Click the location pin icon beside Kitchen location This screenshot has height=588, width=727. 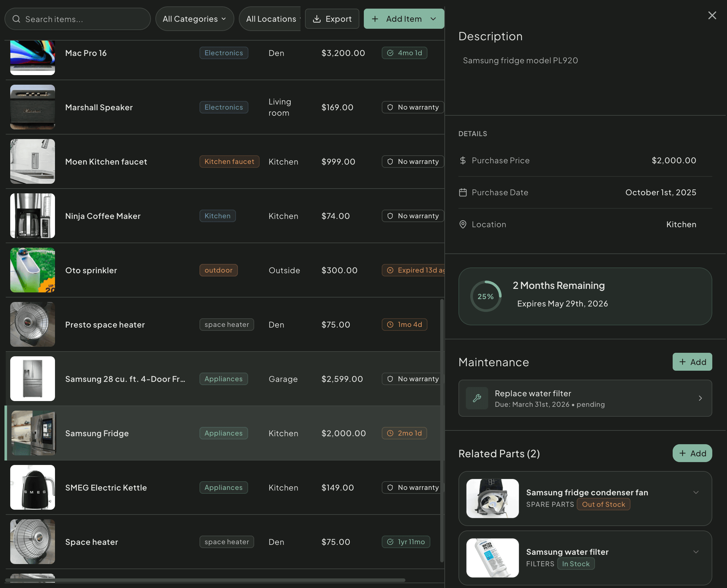point(463,224)
